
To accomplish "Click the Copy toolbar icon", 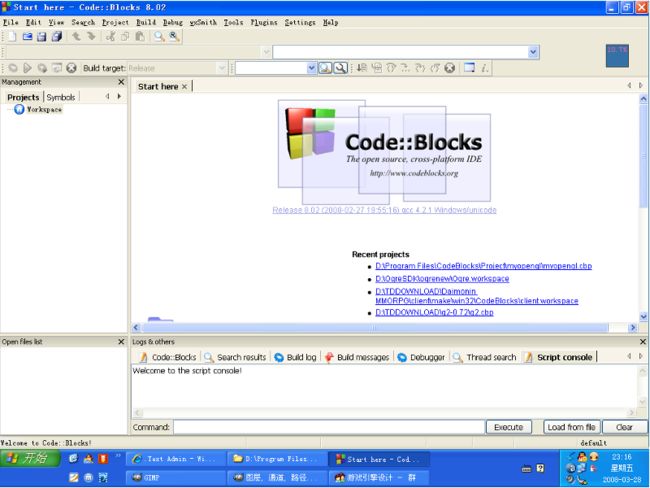I will (x=125, y=36).
